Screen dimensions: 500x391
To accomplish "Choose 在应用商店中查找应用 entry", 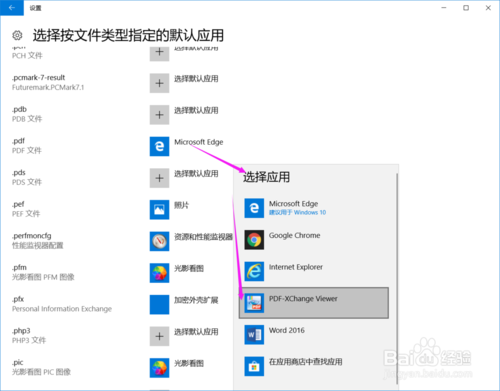I will tap(314, 366).
